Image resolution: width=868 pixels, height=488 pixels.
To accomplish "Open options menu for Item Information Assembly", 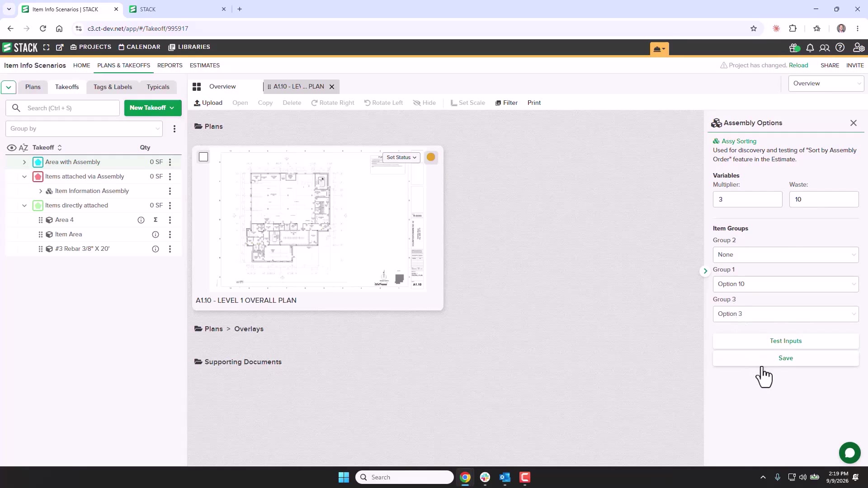I will pyautogui.click(x=170, y=191).
